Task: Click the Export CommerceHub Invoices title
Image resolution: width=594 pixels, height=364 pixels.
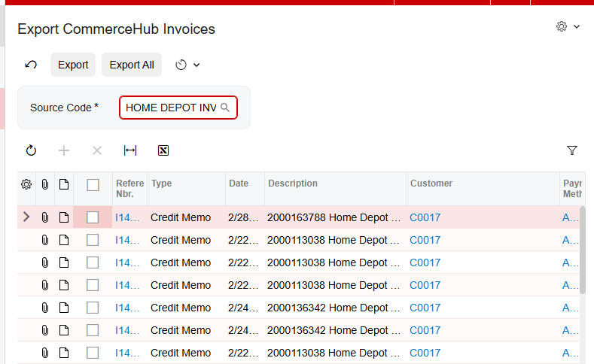Action: [116, 29]
